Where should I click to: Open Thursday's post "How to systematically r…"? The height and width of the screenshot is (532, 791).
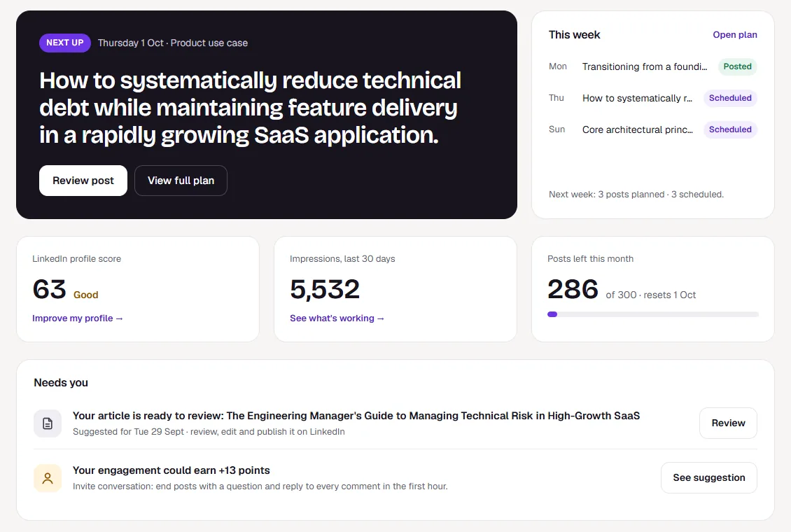click(x=637, y=98)
